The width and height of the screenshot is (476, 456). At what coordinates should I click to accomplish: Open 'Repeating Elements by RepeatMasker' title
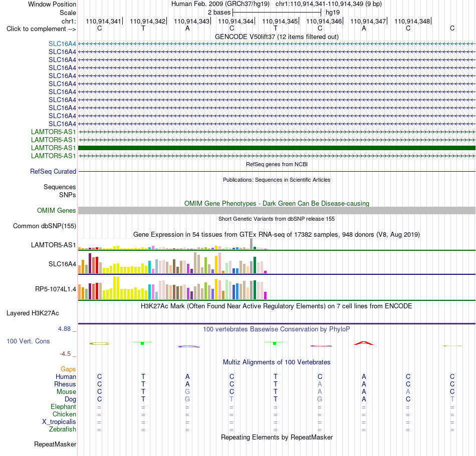(x=277, y=437)
